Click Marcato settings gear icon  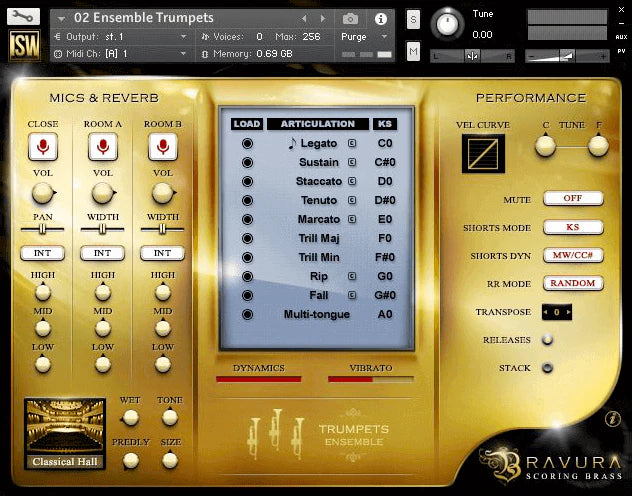[352, 219]
